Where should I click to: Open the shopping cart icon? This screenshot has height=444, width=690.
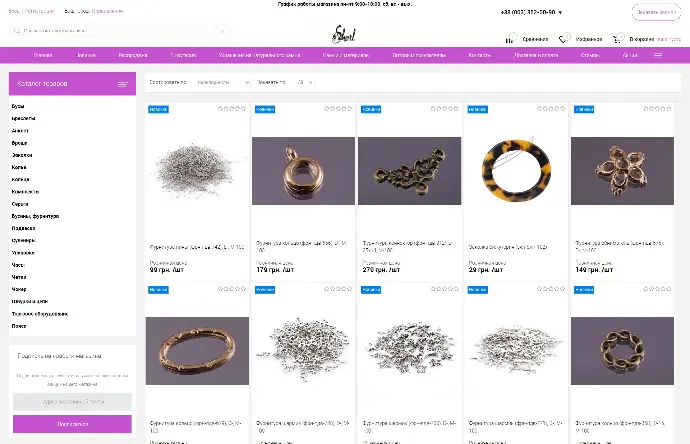[x=618, y=38]
